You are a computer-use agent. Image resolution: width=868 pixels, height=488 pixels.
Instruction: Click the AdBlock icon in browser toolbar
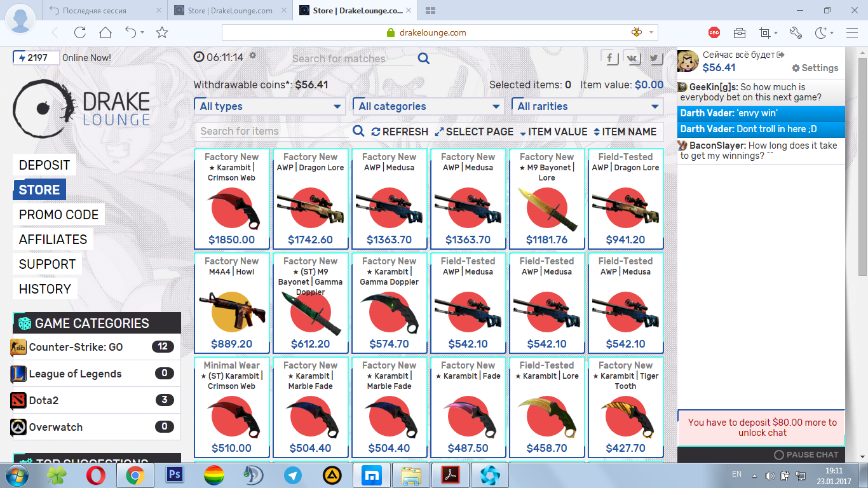coord(714,32)
